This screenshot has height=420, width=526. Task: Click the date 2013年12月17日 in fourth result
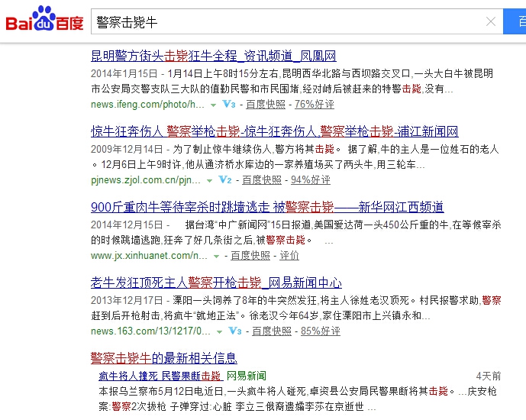(x=127, y=300)
